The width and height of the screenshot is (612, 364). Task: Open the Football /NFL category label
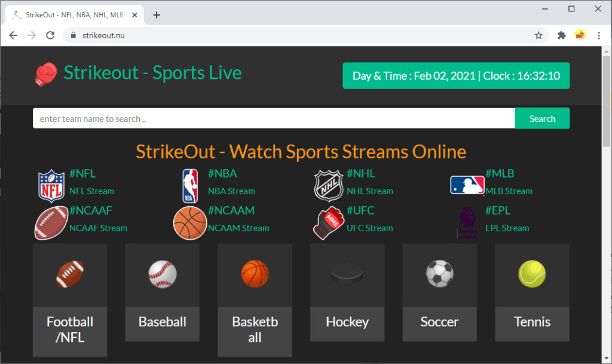click(x=70, y=330)
